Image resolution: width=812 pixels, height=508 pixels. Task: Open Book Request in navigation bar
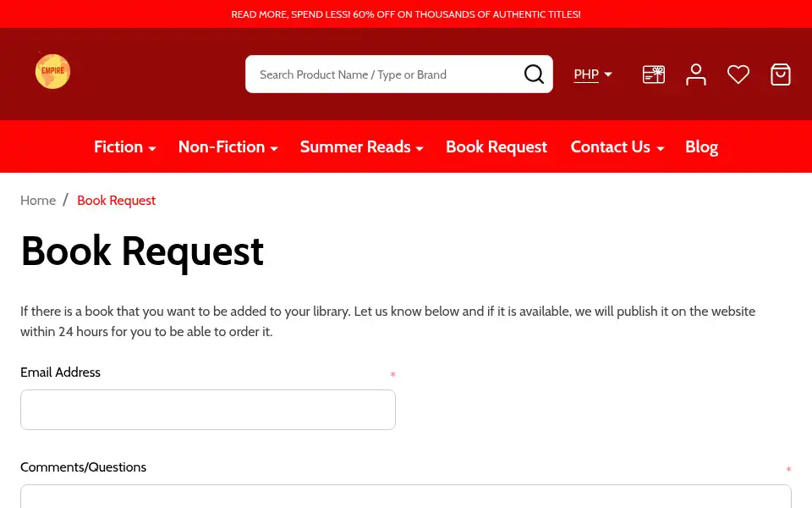point(497,146)
